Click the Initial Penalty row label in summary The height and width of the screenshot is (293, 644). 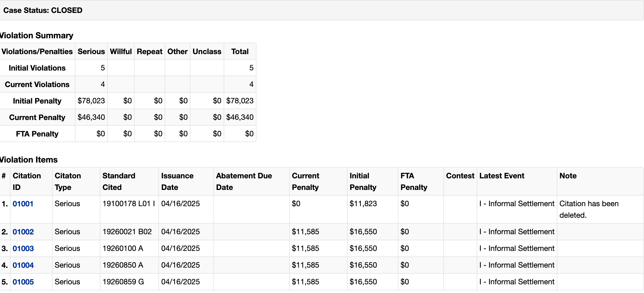point(37,101)
